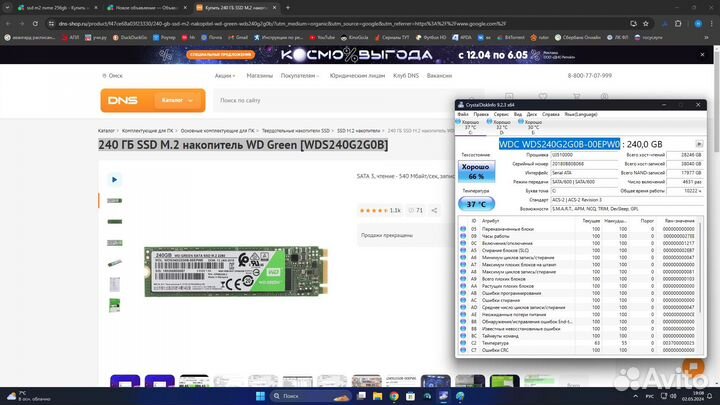Image resolution: width=720 pixels, height=405 pixels.
Task: Play the product video thumbnail
Action: [x=114, y=180]
